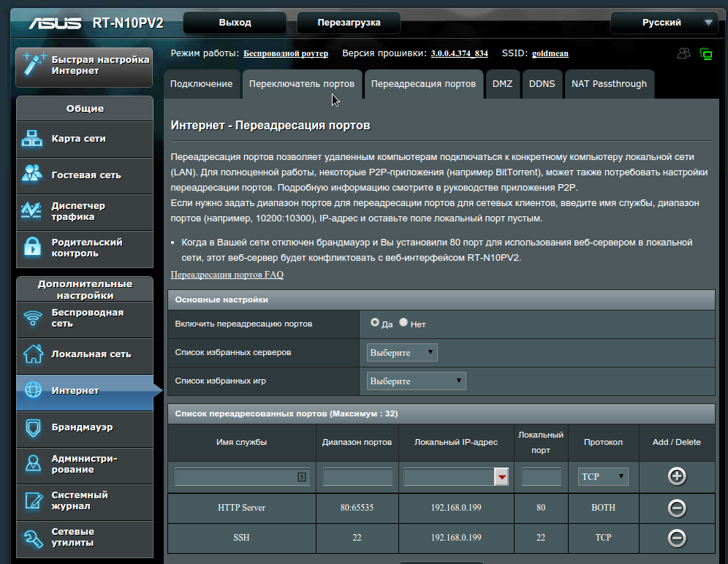The width and height of the screenshot is (728, 564).
Task: Click the Перезагрузка reboot button
Action: 349,23
